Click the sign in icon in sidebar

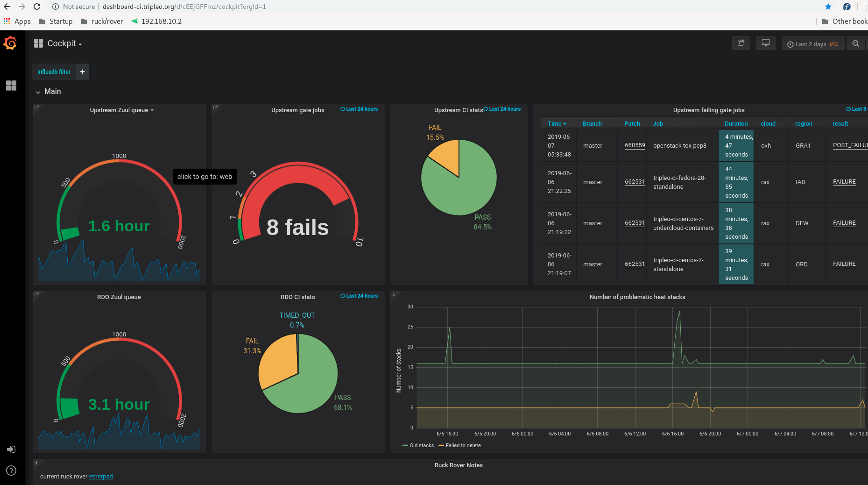[11, 449]
